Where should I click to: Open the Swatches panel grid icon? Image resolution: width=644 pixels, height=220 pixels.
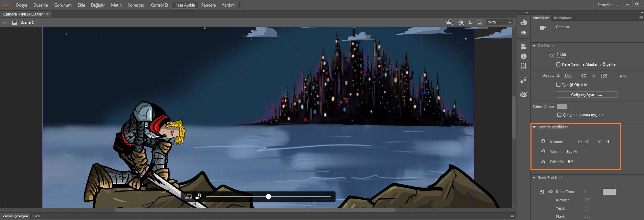pyautogui.click(x=524, y=33)
